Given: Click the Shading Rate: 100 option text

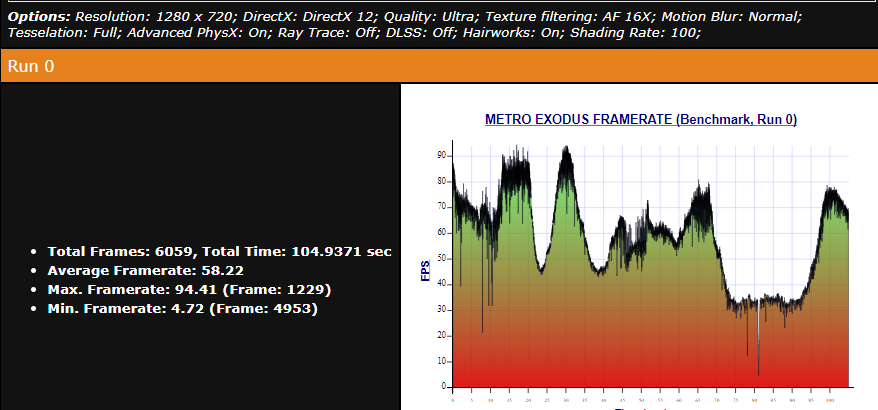Looking at the screenshot, I should (x=636, y=32).
